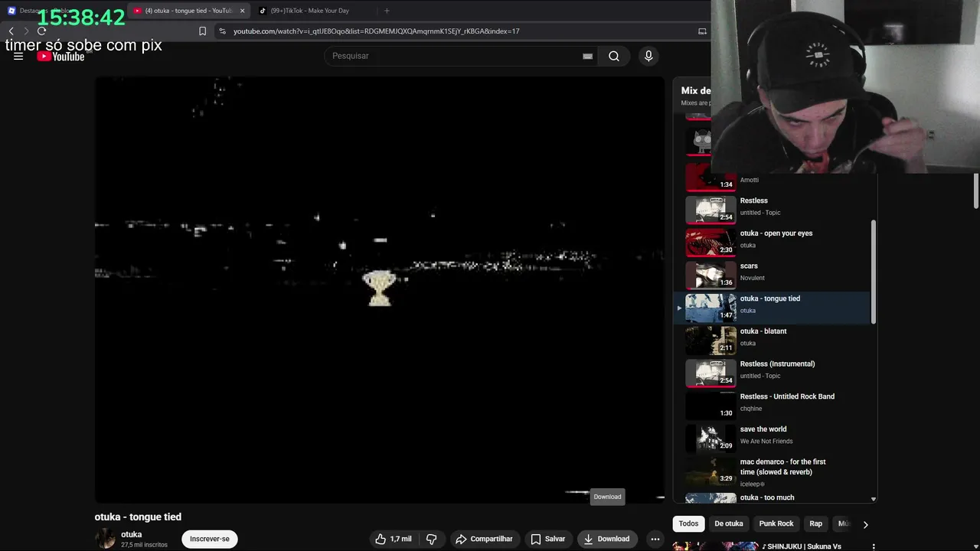980x551 pixels.
Task: Bookmark the page with the bookmark icon
Action: tap(202, 31)
